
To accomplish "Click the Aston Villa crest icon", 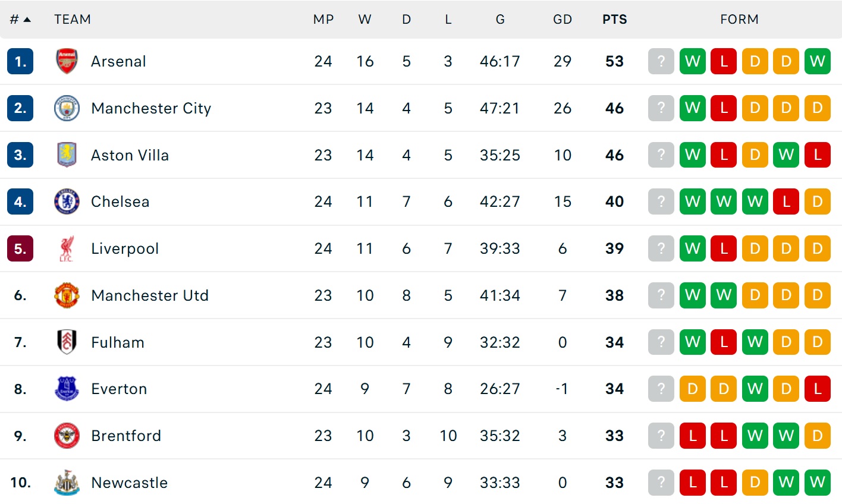I will point(67,155).
